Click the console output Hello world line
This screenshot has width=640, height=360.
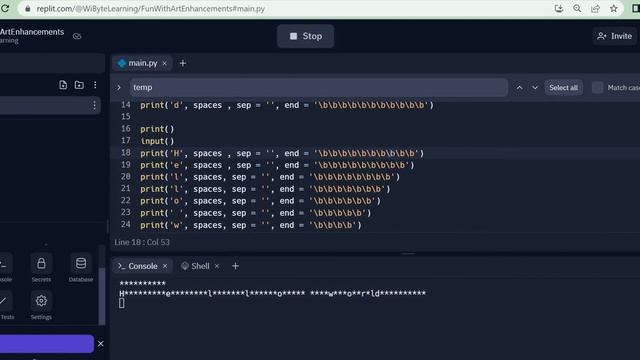[x=273, y=293]
